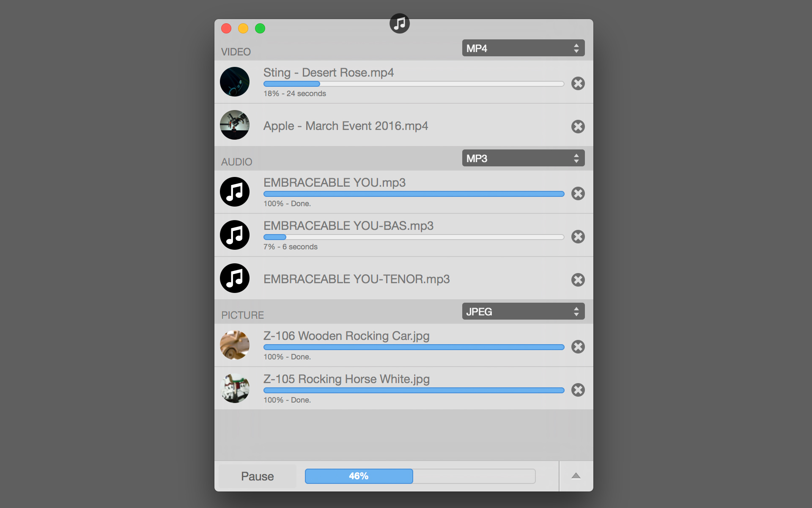Click the Sting Desert Rose video thumbnail
The width and height of the screenshot is (812, 508).
235,82
